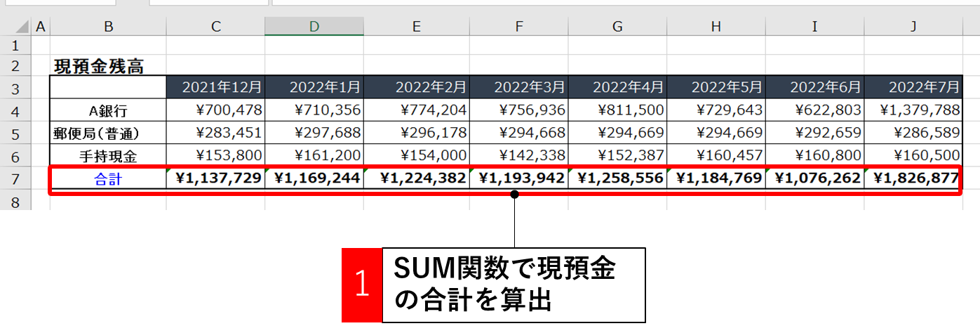Select column H header
980x333 pixels.
click(x=716, y=27)
